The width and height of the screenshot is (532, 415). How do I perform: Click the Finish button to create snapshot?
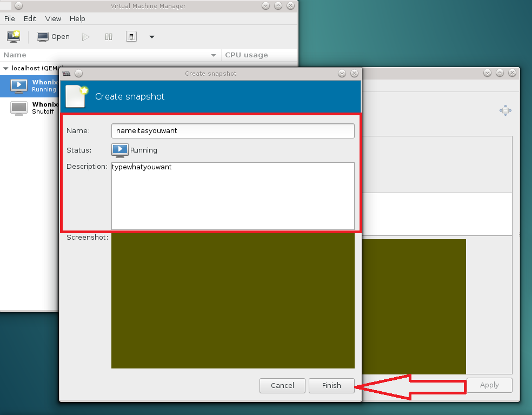tap(331, 386)
